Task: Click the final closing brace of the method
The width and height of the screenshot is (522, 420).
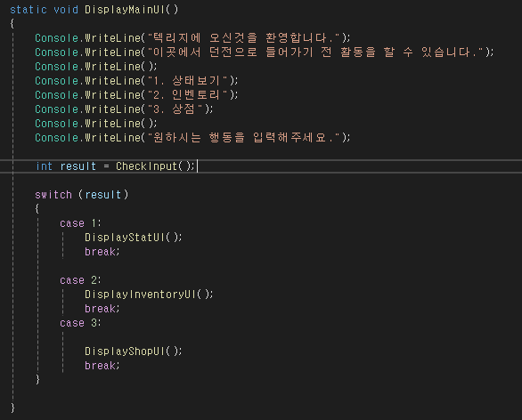Action: pyautogui.click(x=12, y=408)
